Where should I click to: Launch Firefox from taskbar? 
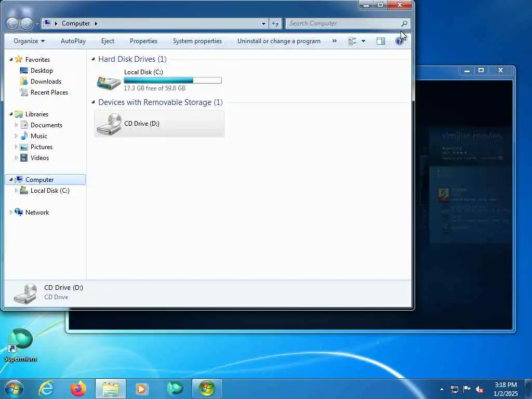point(78,389)
